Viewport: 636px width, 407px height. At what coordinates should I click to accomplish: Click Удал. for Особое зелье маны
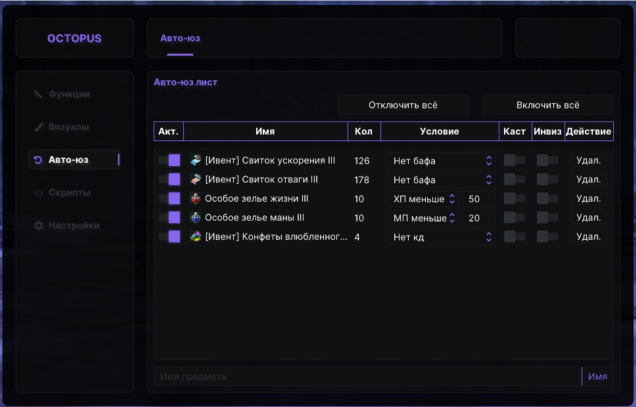click(589, 218)
